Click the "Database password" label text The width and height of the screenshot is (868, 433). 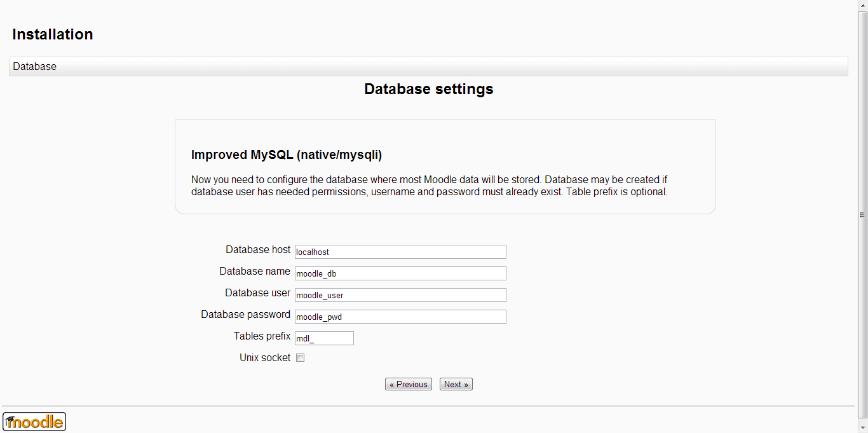coord(245,315)
